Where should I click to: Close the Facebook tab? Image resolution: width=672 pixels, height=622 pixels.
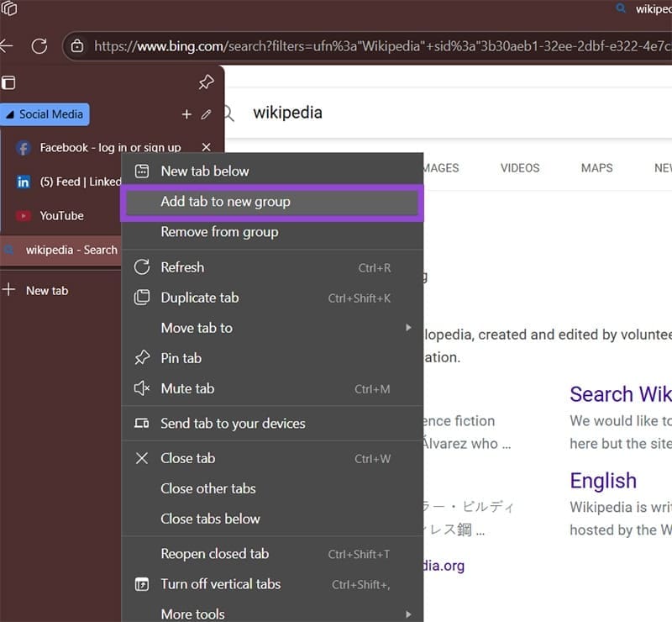207,147
